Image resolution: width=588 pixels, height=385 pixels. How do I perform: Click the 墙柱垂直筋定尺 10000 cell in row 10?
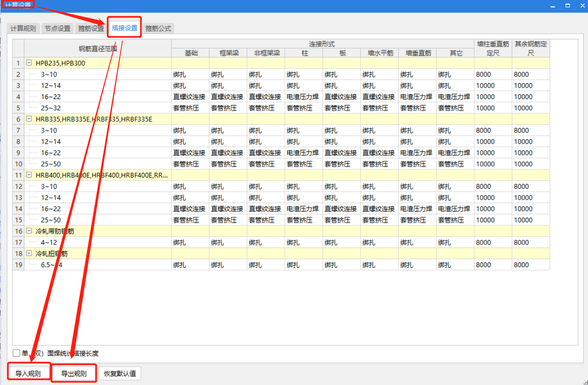(493, 164)
